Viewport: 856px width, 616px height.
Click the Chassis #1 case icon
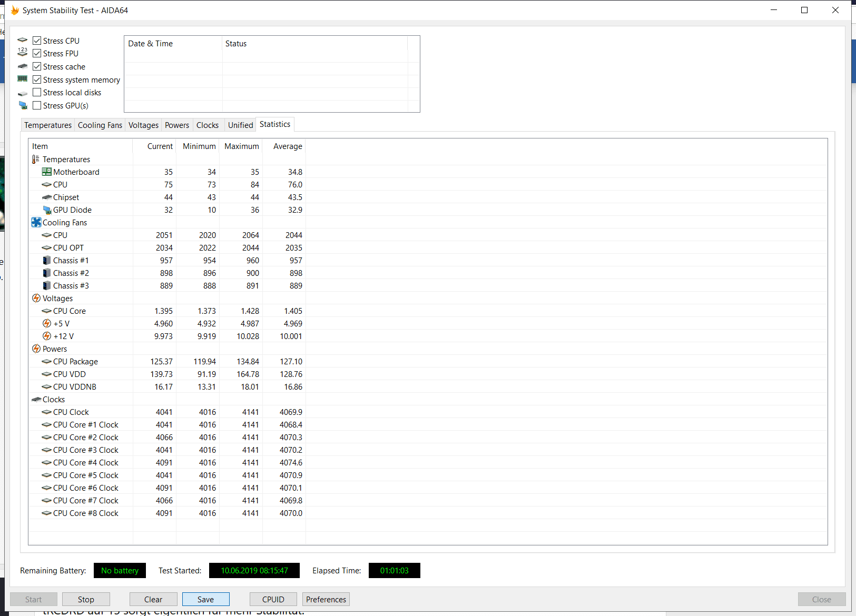coord(47,260)
